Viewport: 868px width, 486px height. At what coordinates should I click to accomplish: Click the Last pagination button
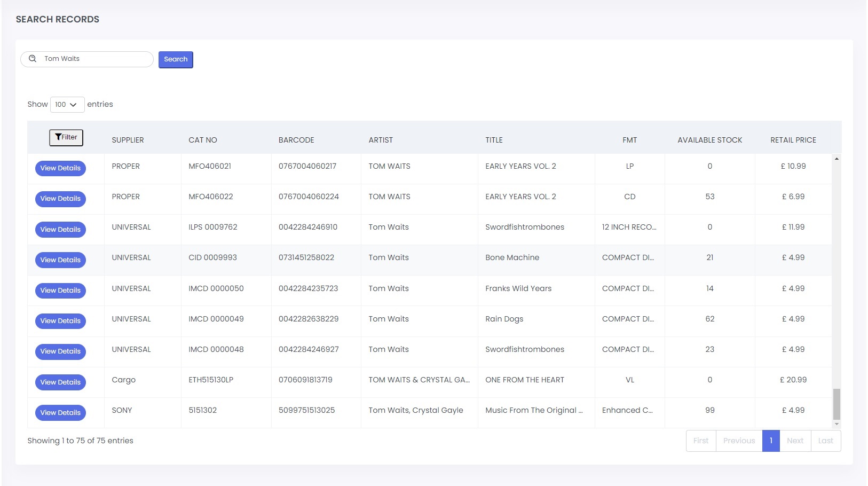point(825,441)
